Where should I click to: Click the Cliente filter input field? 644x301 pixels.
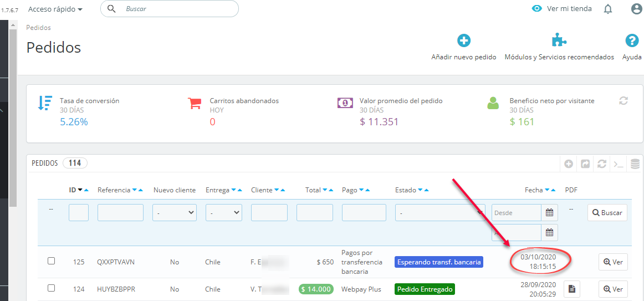269,213
